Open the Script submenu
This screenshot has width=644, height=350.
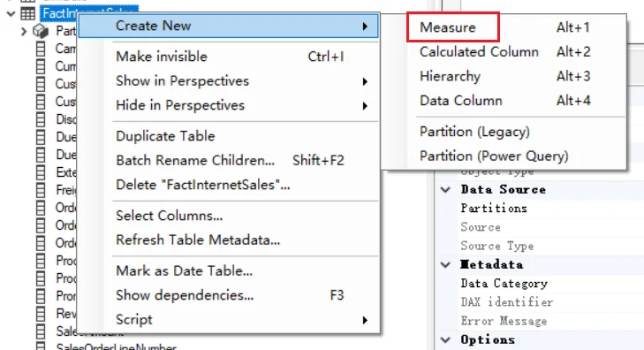point(228,320)
